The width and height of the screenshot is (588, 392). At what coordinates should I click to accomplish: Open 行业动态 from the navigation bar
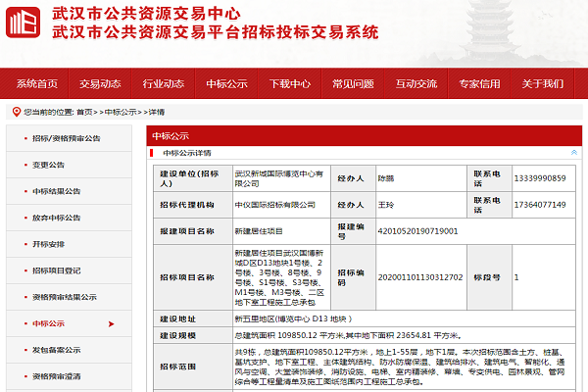point(163,83)
